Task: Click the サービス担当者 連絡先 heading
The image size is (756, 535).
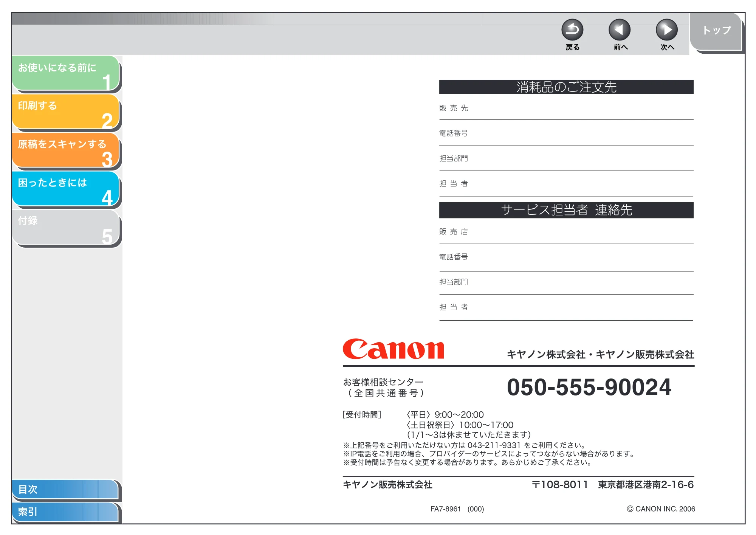Action: [x=566, y=210]
